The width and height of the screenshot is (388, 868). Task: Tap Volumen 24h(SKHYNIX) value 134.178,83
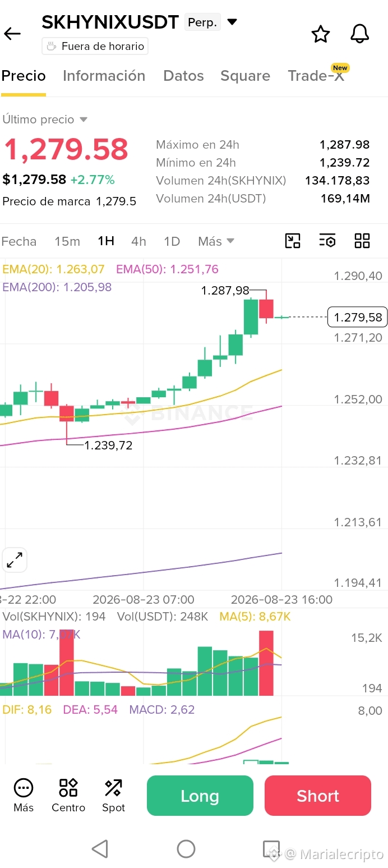338,181
